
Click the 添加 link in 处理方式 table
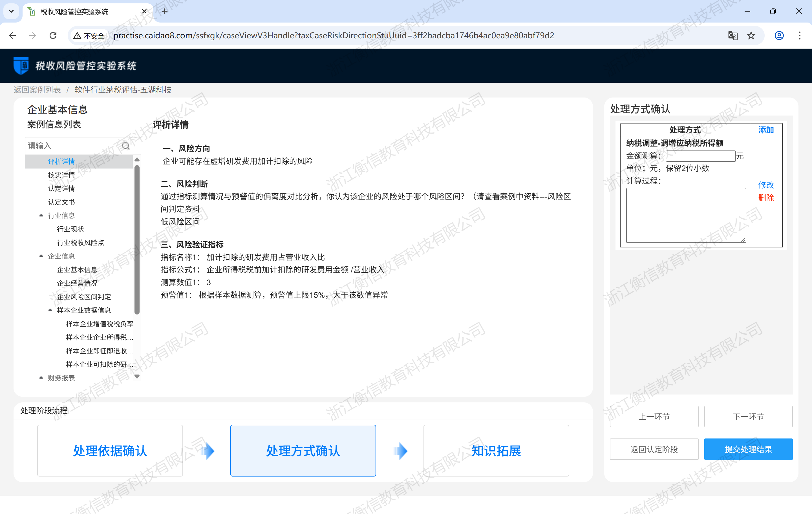pos(765,130)
